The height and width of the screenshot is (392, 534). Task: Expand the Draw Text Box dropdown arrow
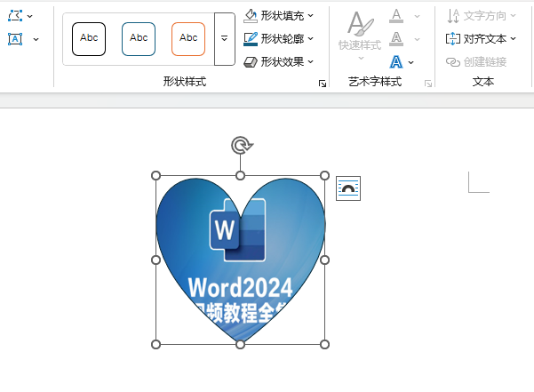(x=36, y=39)
